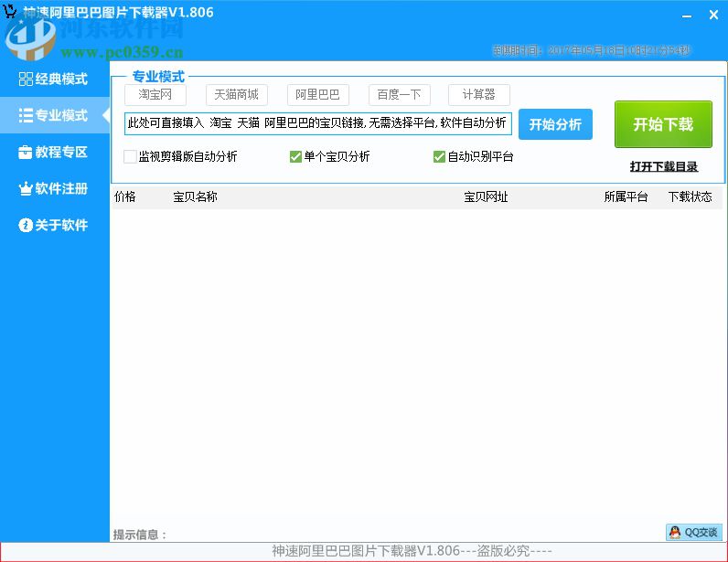Enable 监视剪辑版自动分析 checkbox
Viewport: 728px width, 562px height.
tap(131, 156)
